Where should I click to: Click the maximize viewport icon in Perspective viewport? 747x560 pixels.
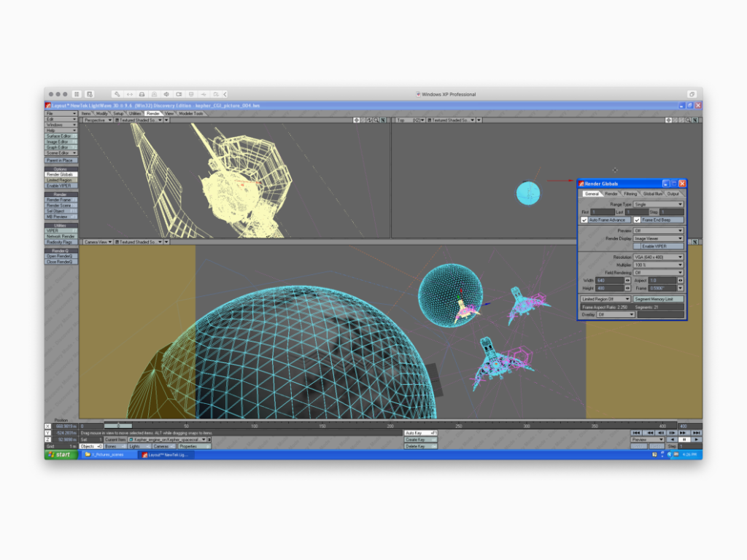coord(383,120)
